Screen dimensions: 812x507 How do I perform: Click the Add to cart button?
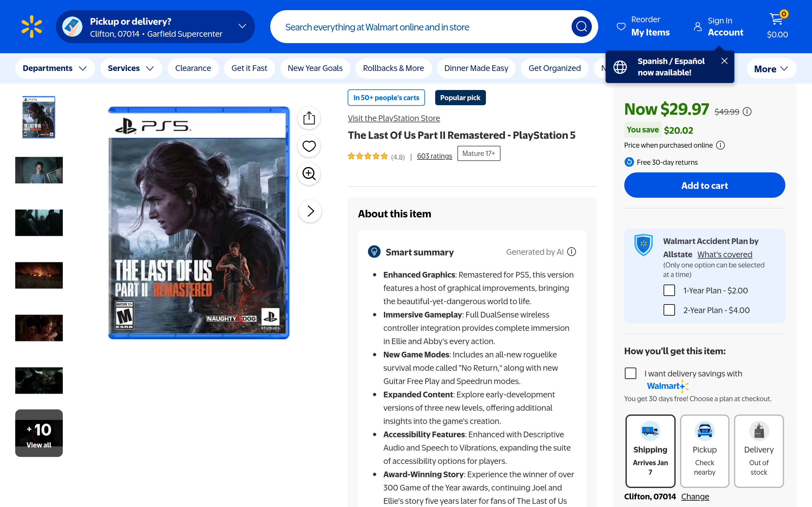pos(704,185)
